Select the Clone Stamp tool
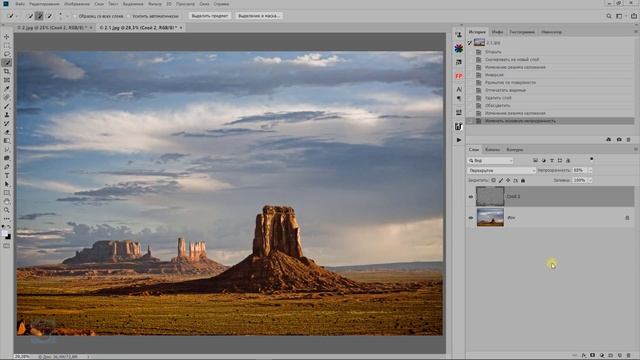 (7, 115)
